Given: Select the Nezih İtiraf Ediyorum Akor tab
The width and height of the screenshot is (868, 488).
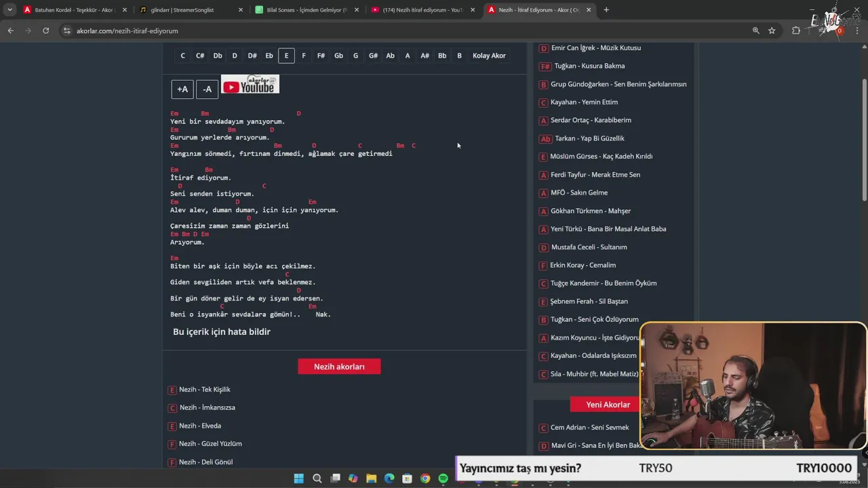Looking at the screenshot, I should (539, 10).
